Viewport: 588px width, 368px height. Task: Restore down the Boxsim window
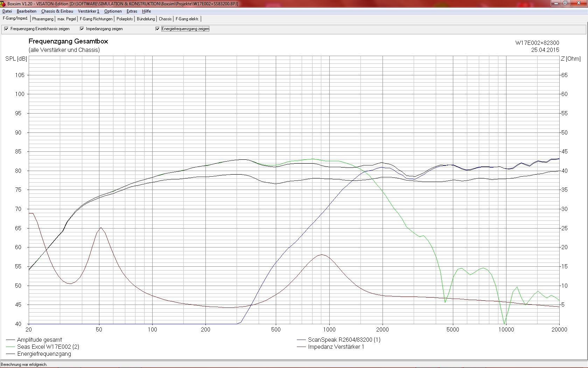[565, 3]
